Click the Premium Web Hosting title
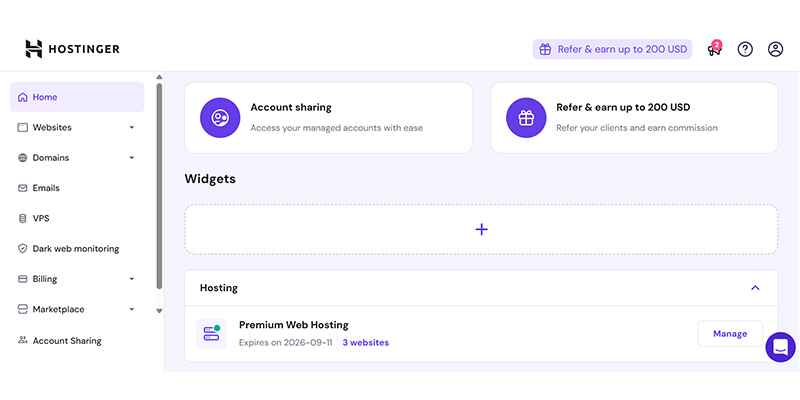800x400 pixels. [294, 325]
